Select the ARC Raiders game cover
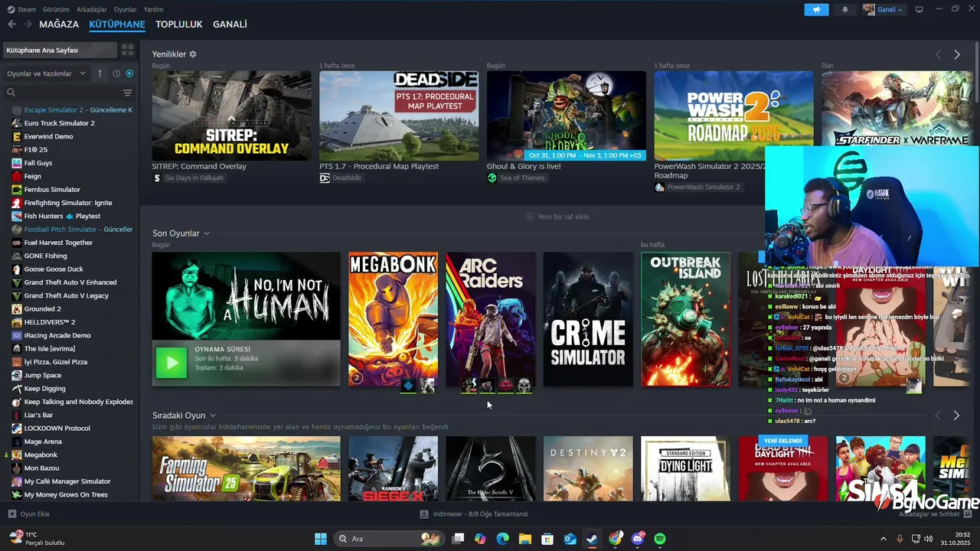The width and height of the screenshot is (980, 551). [491, 319]
